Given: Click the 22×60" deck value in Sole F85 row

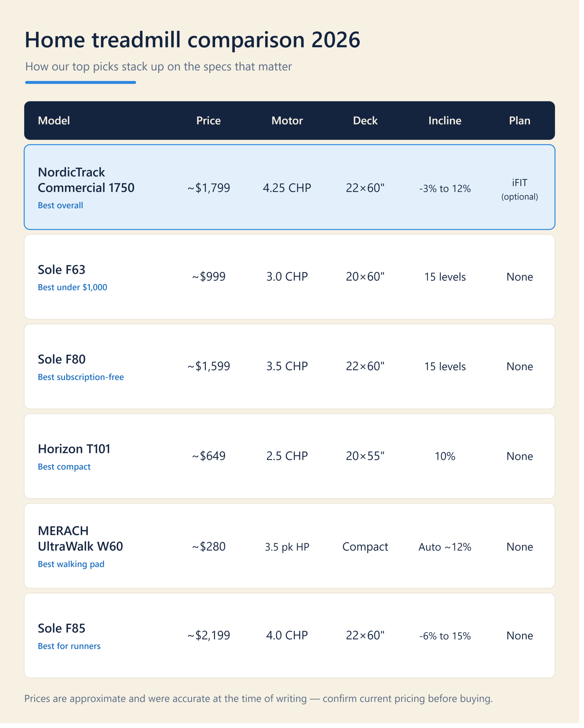Looking at the screenshot, I should coord(368,640).
